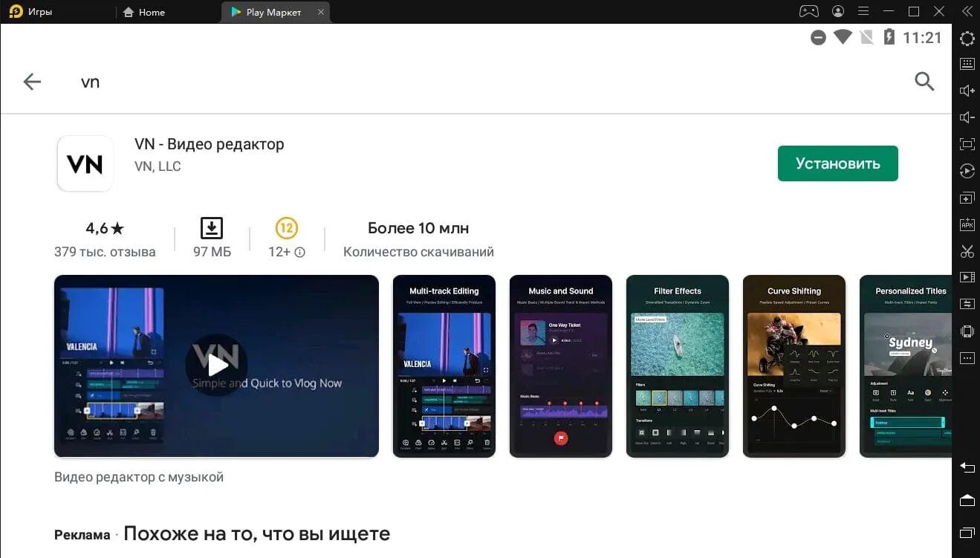
Task: Click the shake/rotate device icon
Action: point(967,331)
